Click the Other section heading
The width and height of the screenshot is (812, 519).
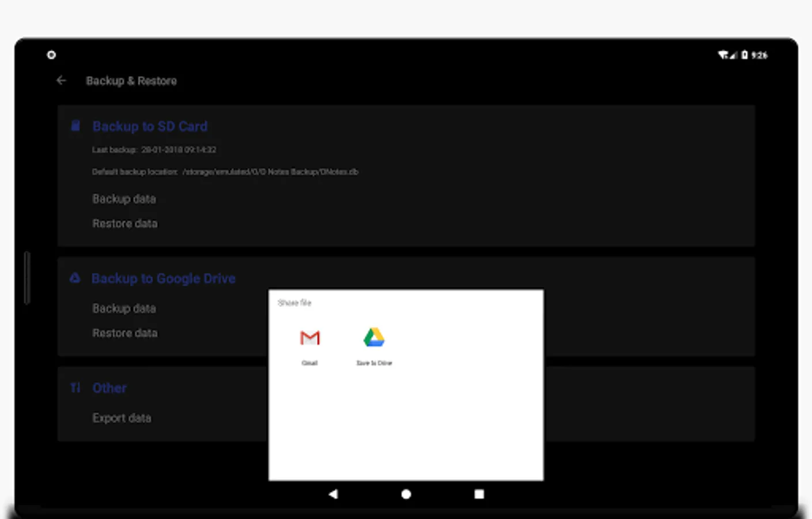(x=109, y=388)
